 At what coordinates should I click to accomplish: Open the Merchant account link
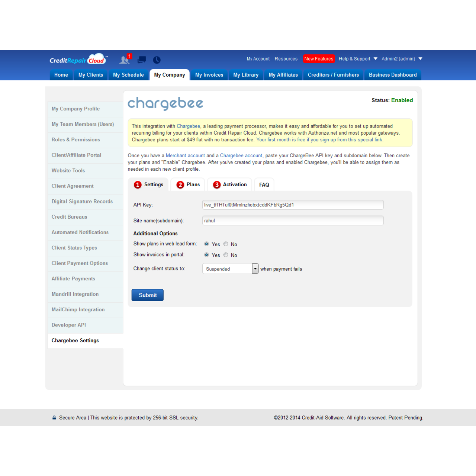click(185, 155)
